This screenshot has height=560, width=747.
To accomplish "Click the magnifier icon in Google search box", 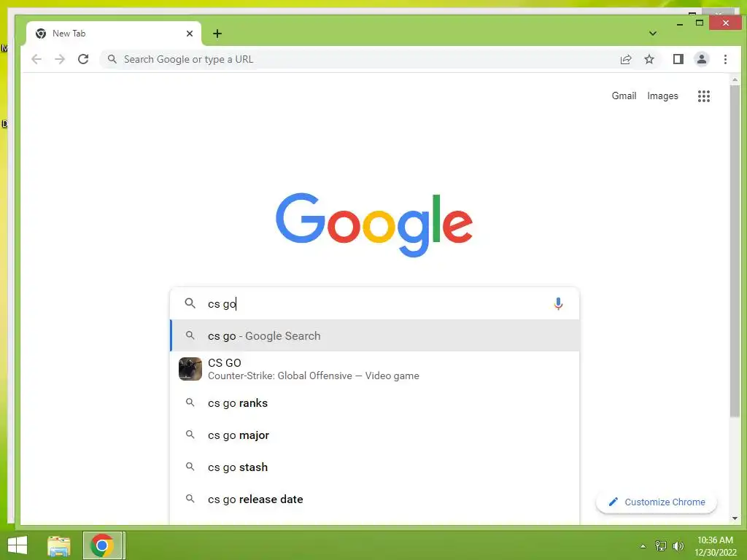I will [190, 303].
